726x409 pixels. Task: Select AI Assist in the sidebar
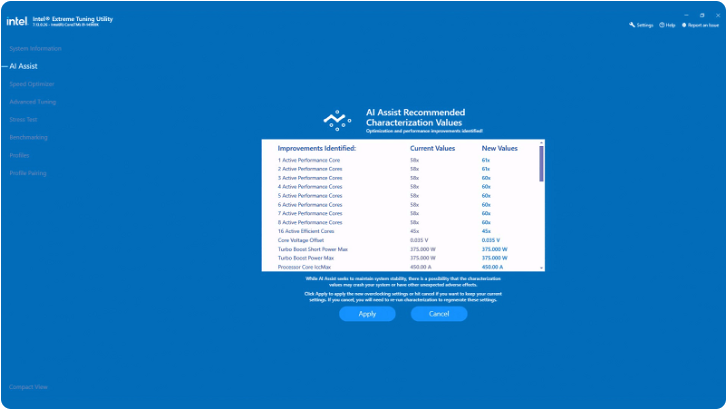pyautogui.click(x=23, y=66)
